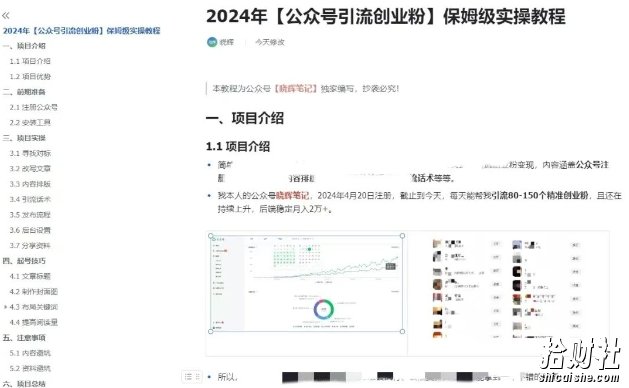Expand the 4.3 布局关键词 outline arrow
Image resolution: width=629 pixels, height=388 pixels.
[5, 307]
